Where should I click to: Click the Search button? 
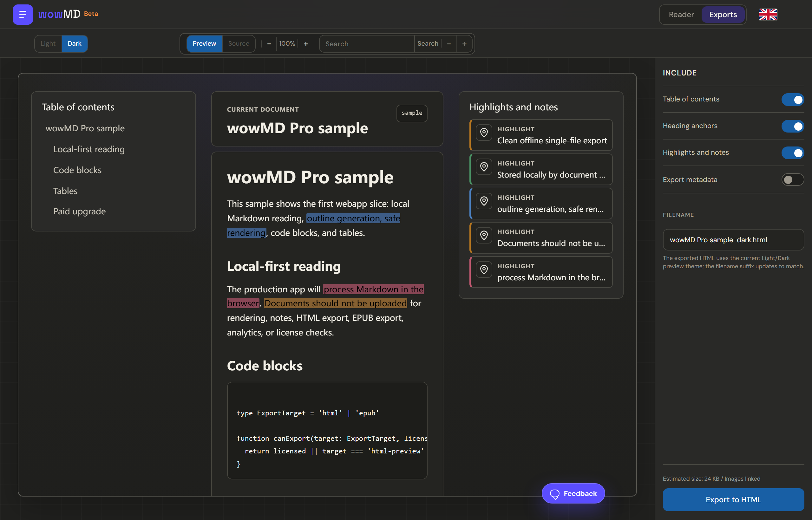(428, 44)
